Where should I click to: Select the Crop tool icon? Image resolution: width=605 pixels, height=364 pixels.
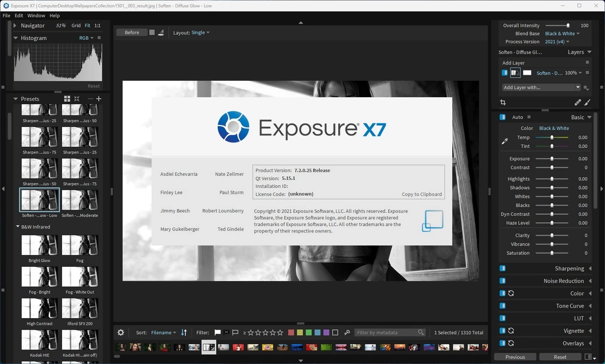pyautogui.click(x=503, y=102)
